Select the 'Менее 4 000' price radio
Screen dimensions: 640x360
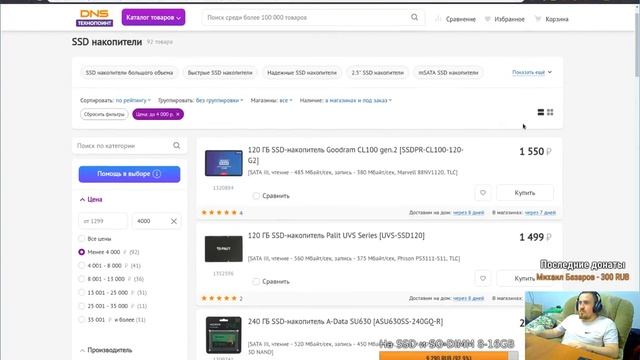pos(82,252)
